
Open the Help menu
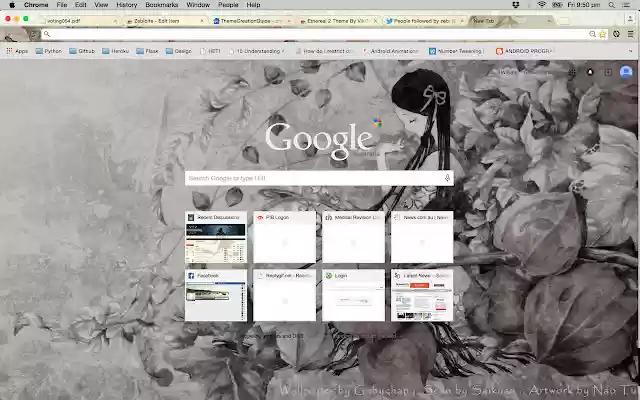253,5
